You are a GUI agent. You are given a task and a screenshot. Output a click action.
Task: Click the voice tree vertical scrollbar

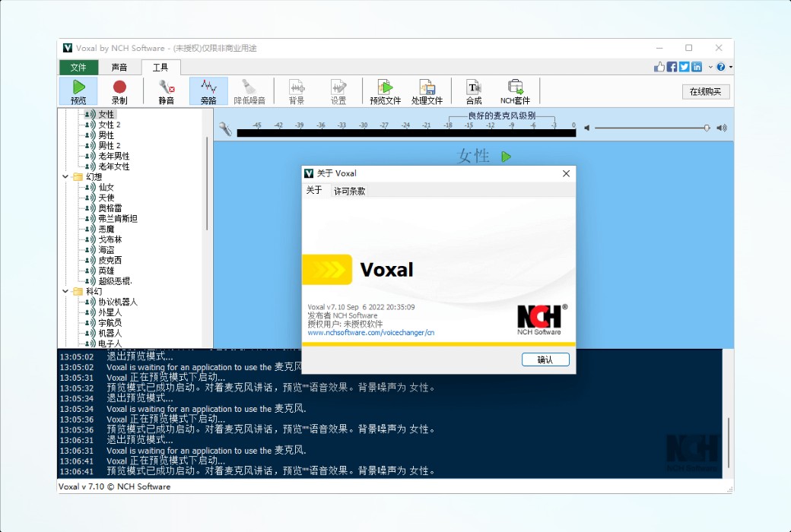point(208,184)
